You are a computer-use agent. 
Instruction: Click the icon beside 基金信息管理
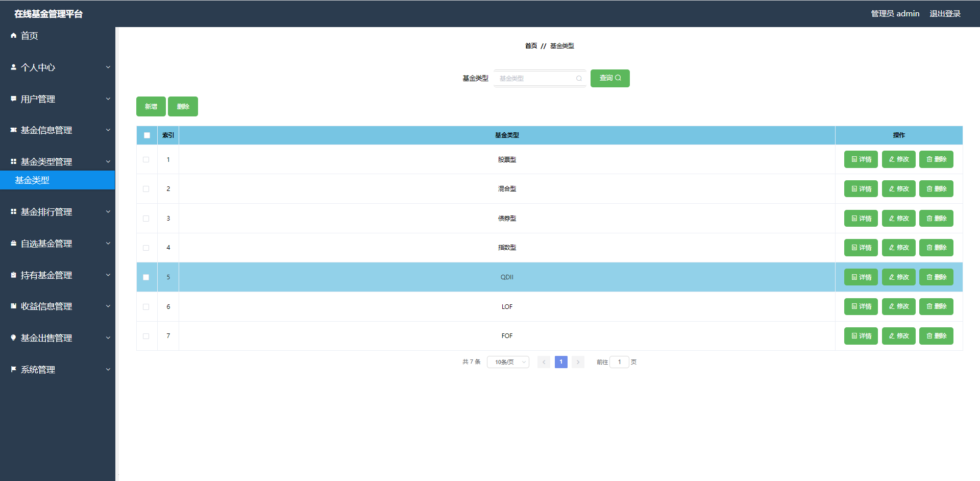click(14, 130)
